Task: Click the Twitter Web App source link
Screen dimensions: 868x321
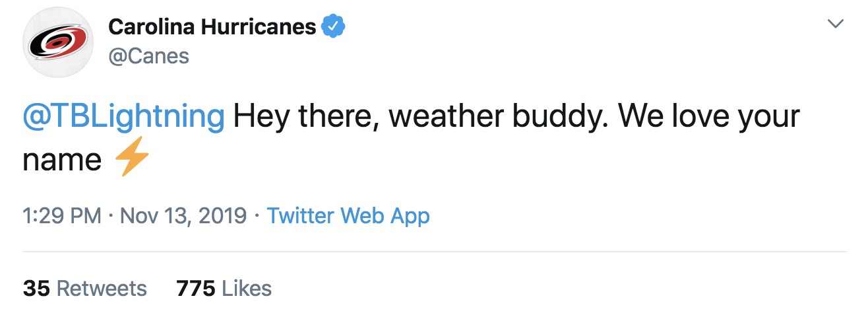Action: click(x=348, y=215)
